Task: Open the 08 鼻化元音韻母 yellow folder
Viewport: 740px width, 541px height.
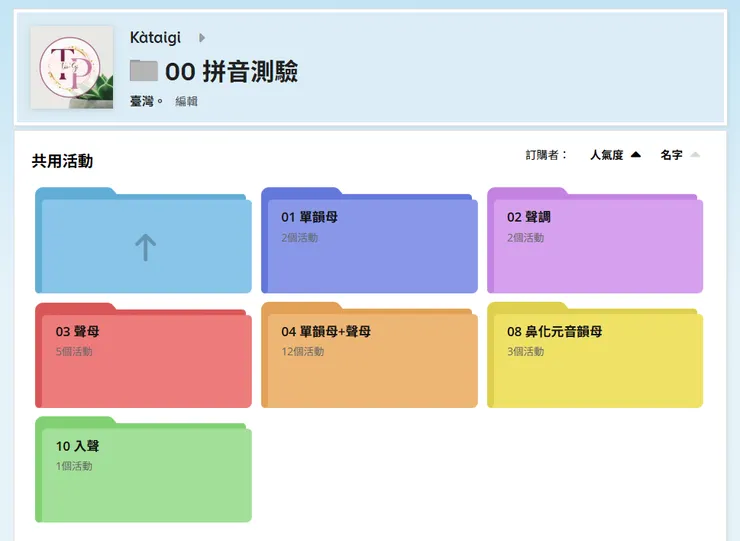Action: (x=595, y=361)
